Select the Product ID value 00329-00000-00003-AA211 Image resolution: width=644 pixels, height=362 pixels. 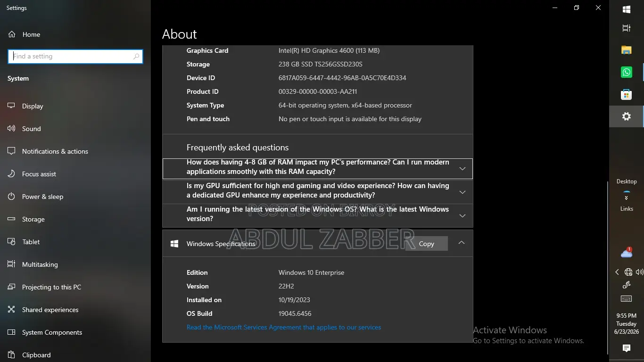click(318, 91)
